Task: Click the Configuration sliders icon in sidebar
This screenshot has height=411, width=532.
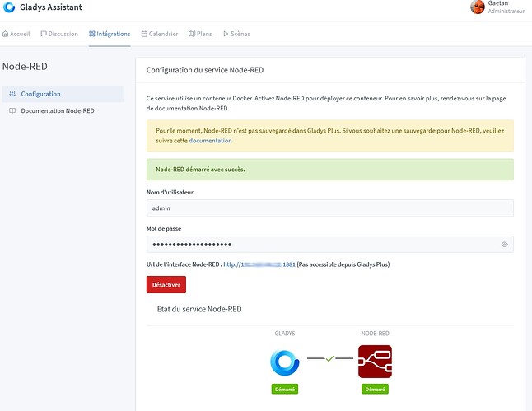Action: [x=12, y=94]
